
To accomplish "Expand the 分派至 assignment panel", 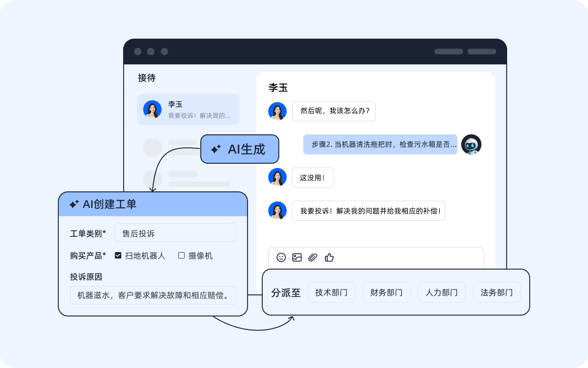I will click(x=285, y=292).
